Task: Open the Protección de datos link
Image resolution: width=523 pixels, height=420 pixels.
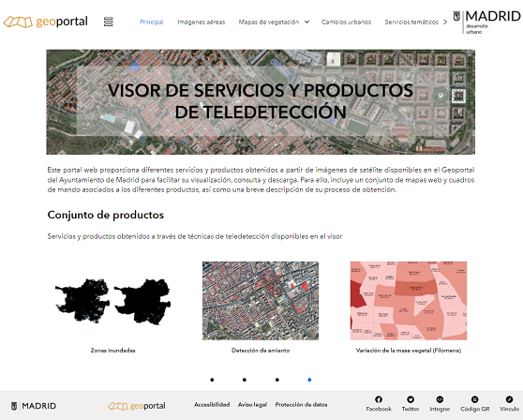Action: click(301, 404)
